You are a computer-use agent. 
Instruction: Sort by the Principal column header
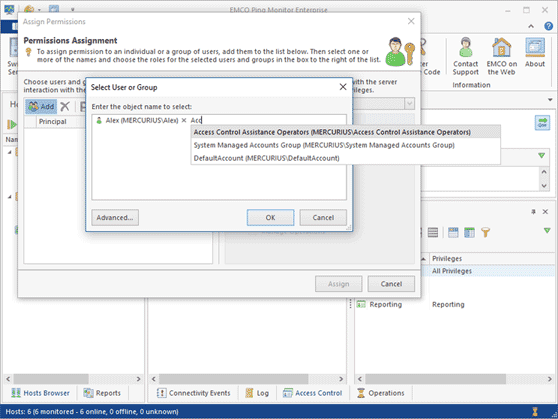pos(53,121)
